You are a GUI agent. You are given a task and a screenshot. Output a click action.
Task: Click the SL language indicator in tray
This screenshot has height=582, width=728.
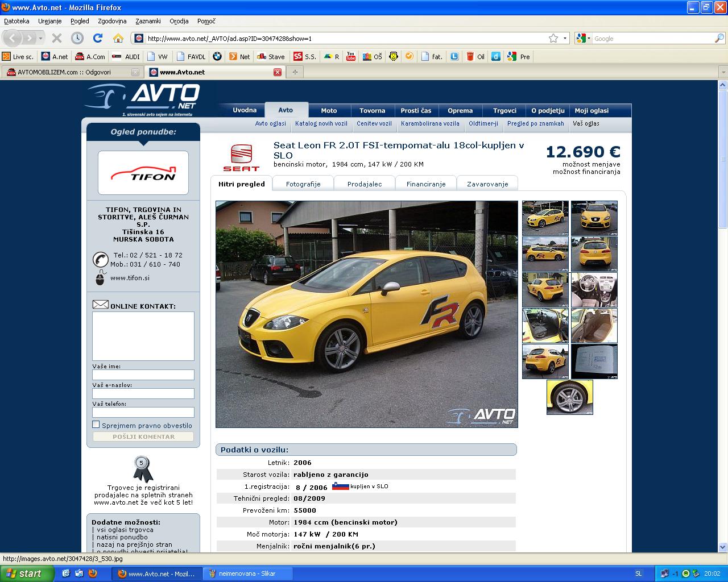tap(638, 573)
